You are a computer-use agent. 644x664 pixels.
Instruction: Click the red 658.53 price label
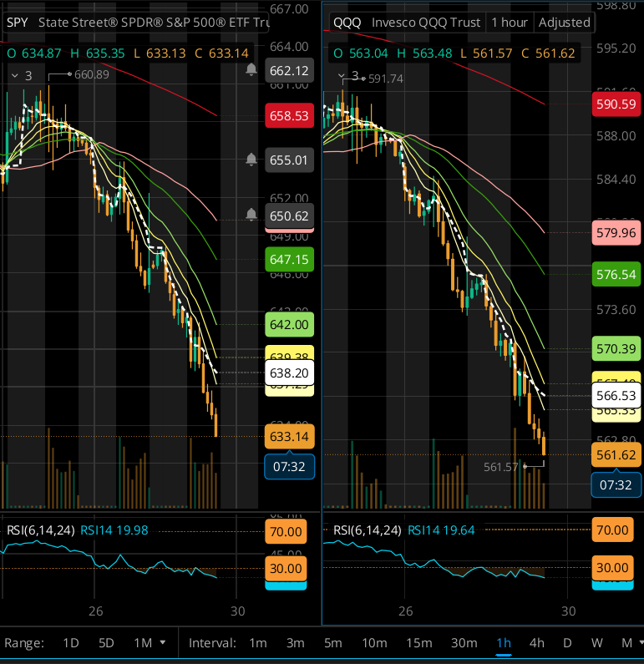(x=290, y=115)
